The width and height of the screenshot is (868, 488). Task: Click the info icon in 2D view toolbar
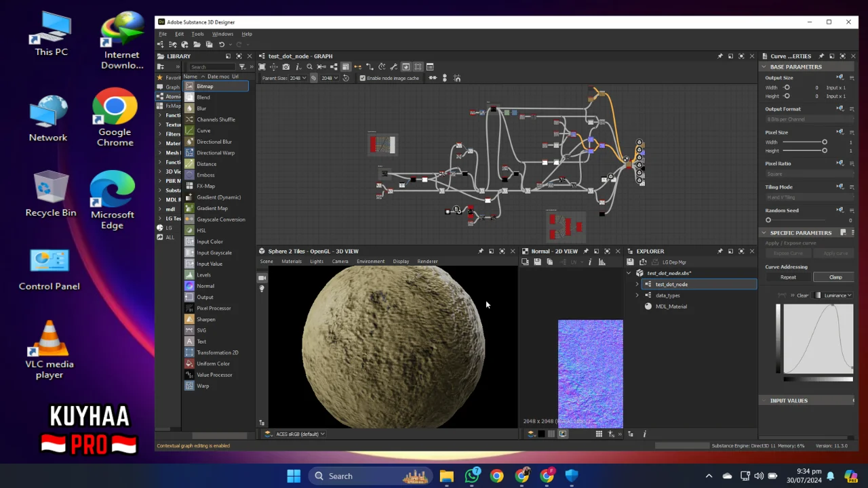(x=590, y=262)
